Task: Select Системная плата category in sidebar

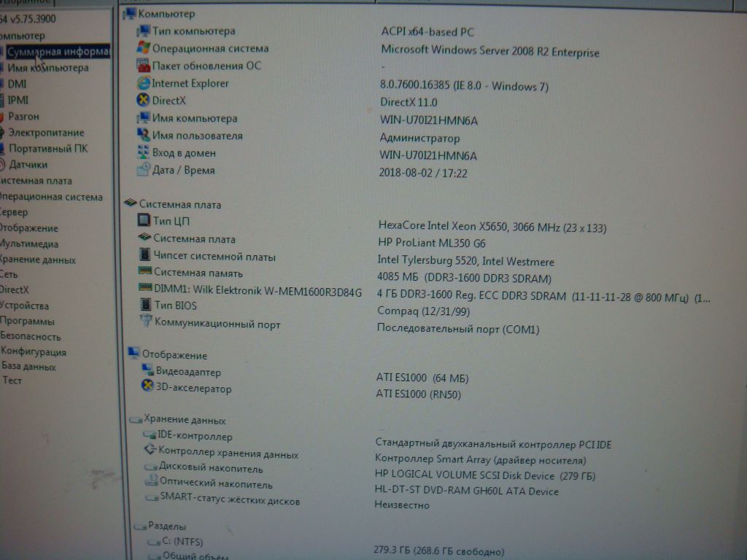Action: 36,181
